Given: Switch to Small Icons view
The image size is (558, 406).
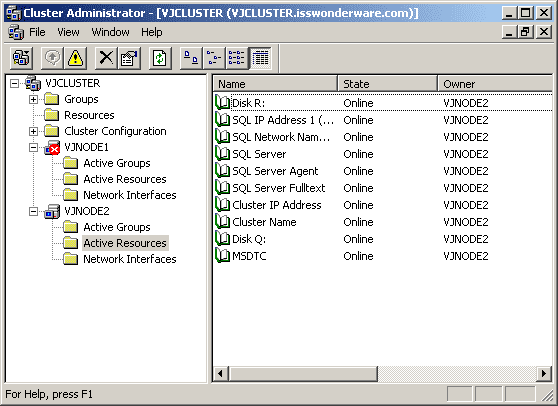Looking at the screenshot, I should [214, 58].
